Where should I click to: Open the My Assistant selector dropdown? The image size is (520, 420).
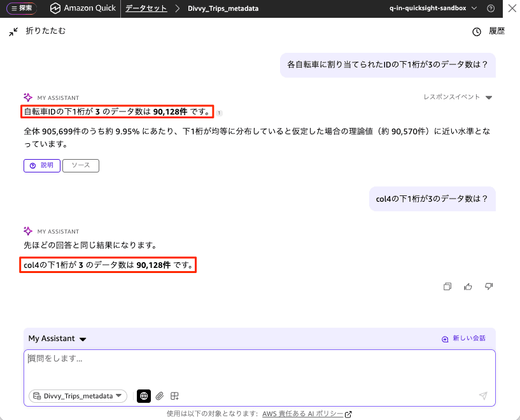click(57, 339)
